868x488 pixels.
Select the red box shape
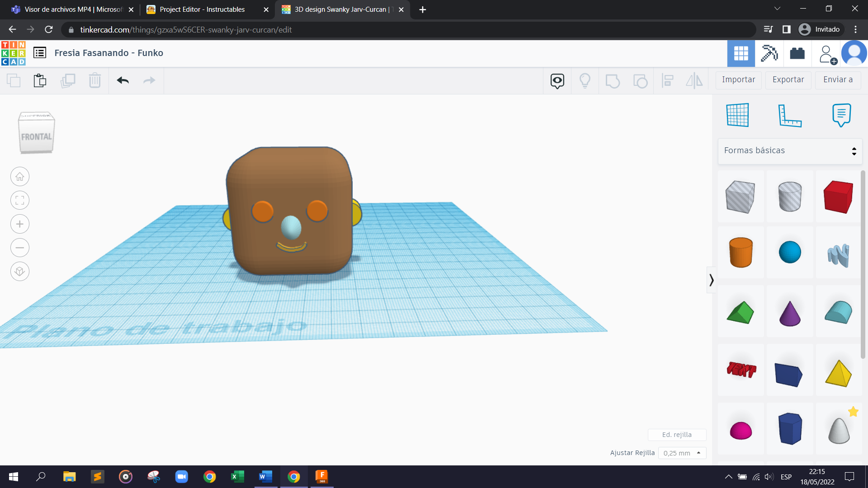tap(838, 197)
